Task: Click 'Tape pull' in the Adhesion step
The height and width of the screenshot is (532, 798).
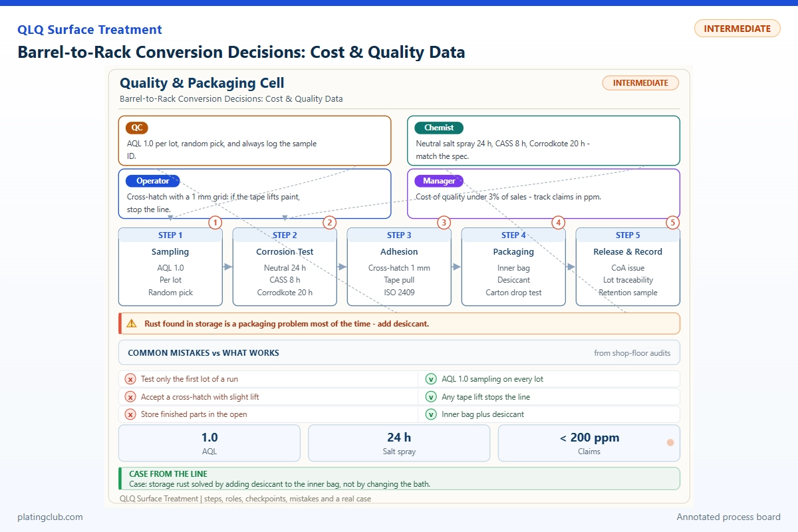Action: [x=399, y=280]
